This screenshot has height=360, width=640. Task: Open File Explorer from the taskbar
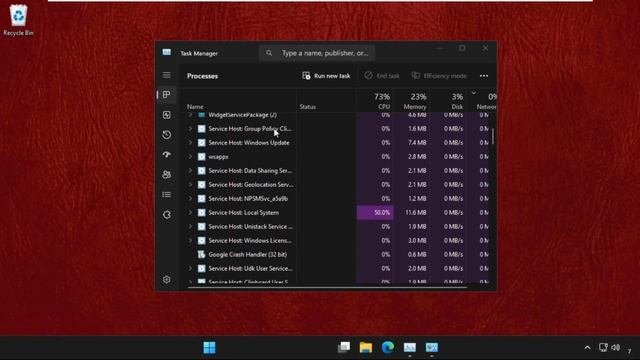click(x=366, y=347)
